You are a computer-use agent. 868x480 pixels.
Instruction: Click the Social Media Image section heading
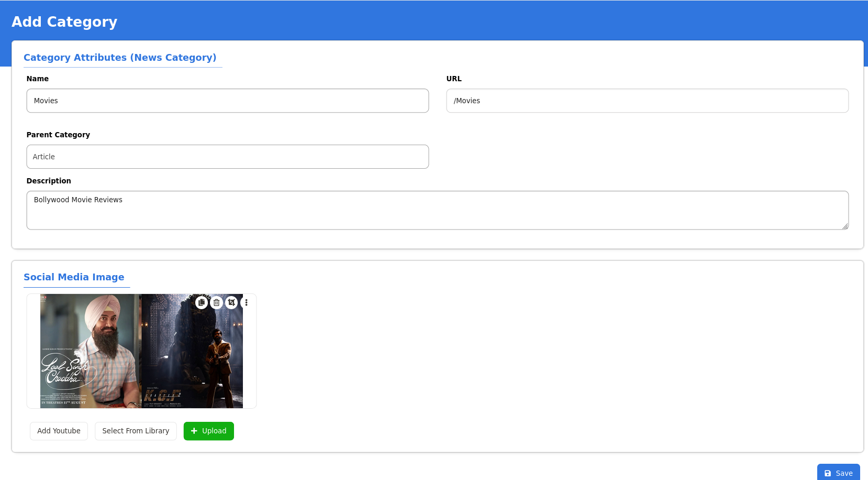tap(74, 277)
